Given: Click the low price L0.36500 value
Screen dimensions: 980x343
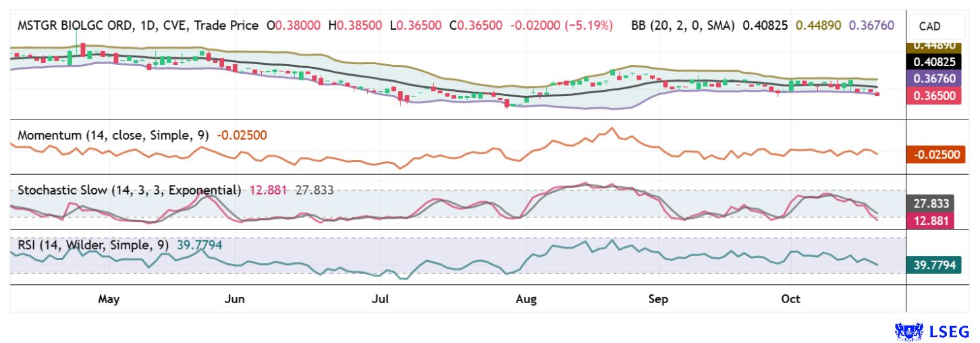Looking at the screenshot, I should (416, 26).
